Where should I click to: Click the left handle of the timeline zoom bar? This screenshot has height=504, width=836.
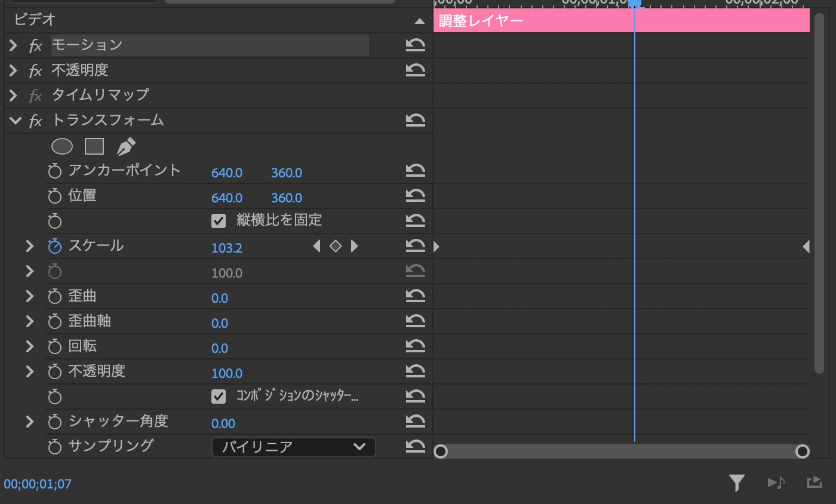[x=441, y=451]
